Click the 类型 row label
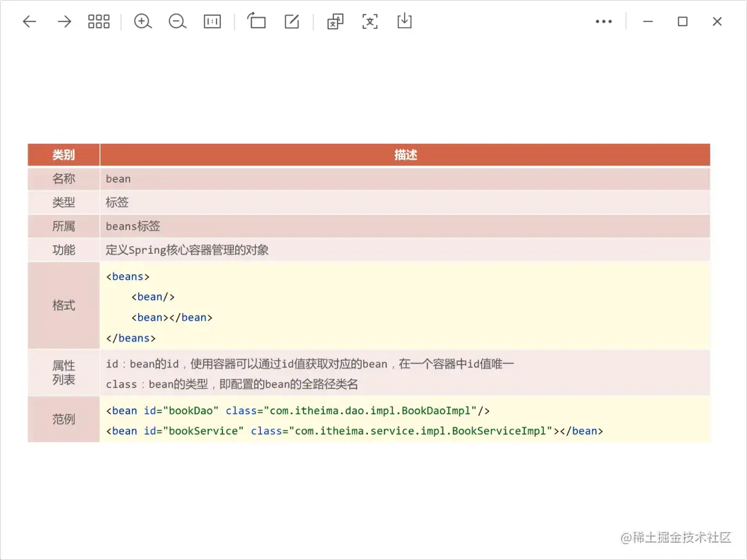The height and width of the screenshot is (560, 747). pos(64,203)
